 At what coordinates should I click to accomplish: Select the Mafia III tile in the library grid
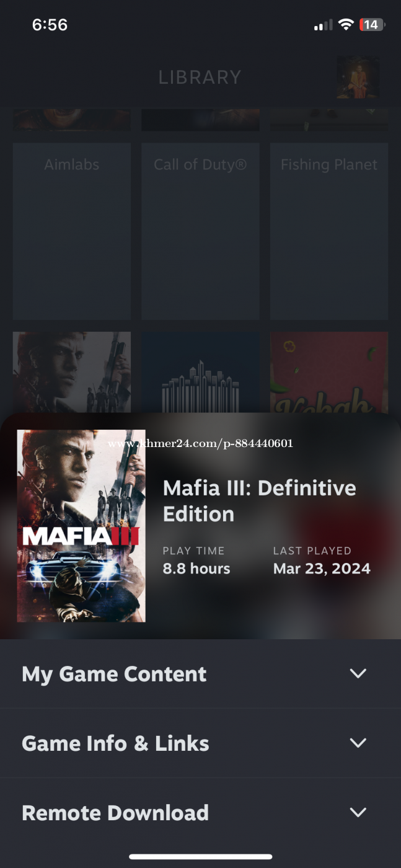click(72, 372)
